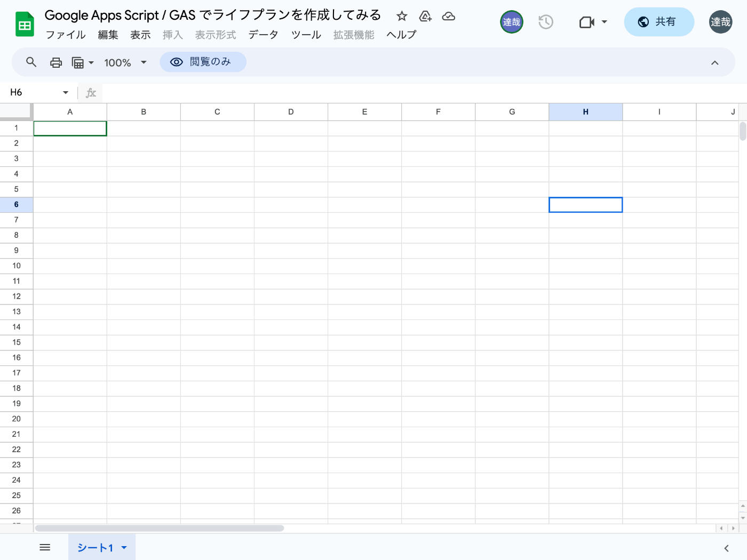Open the account profile avatar
The image size is (747, 560).
tap(720, 22)
